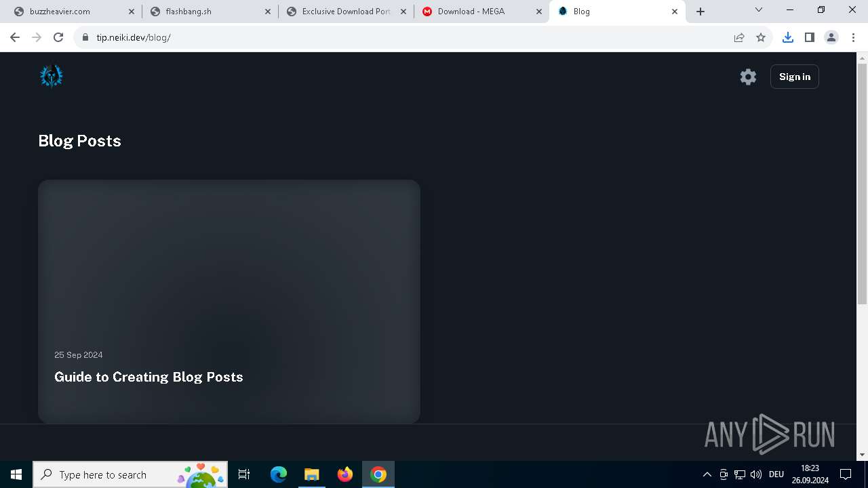Reload the current page

(x=58, y=37)
